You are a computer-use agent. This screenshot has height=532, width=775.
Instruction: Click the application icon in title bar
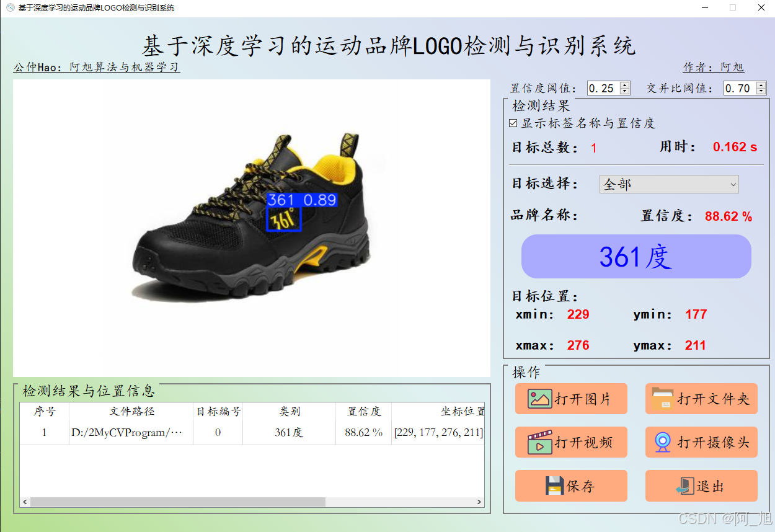tap(10, 7)
